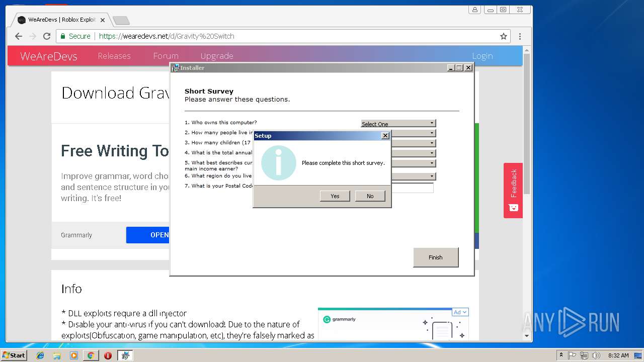644x362 pixels.
Task: Click network tray icon
Action: [584, 355]
